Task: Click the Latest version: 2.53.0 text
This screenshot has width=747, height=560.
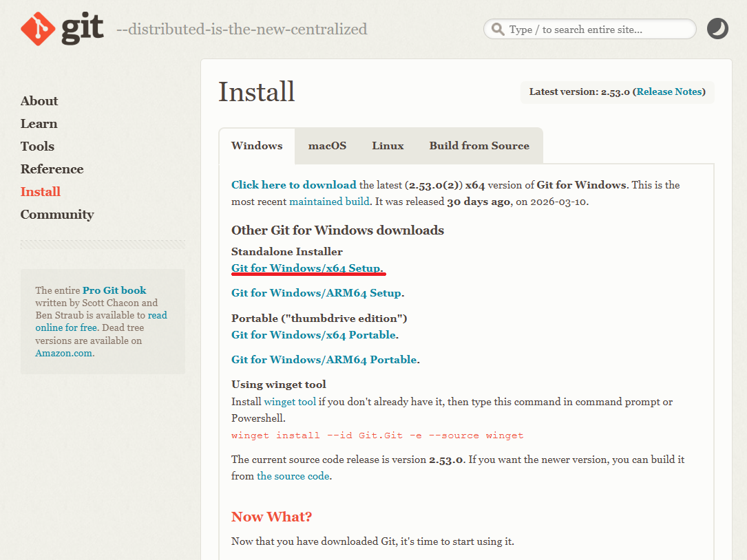Action: [579, 92]
